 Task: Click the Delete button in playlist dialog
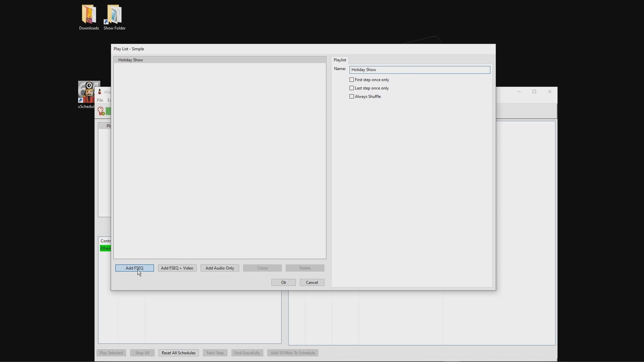(x=305, y=268)
